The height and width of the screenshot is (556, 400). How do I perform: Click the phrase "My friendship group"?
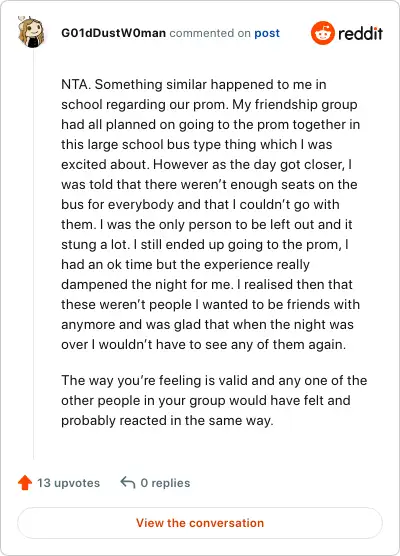pos(295,104)
